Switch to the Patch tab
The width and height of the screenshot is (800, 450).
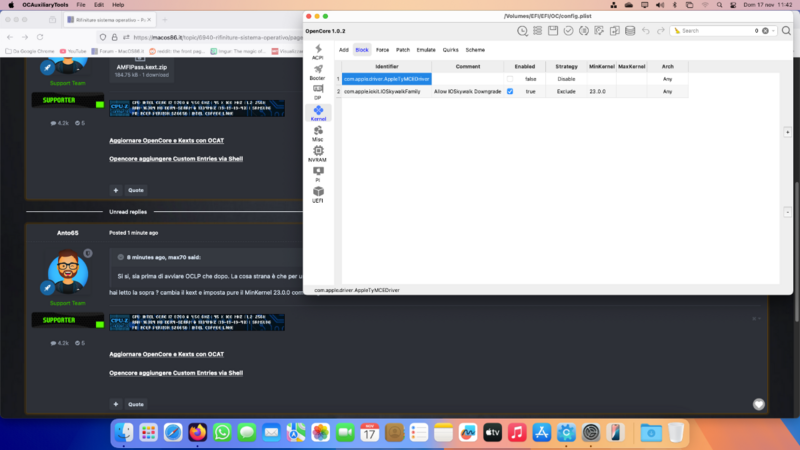(403, 49)
